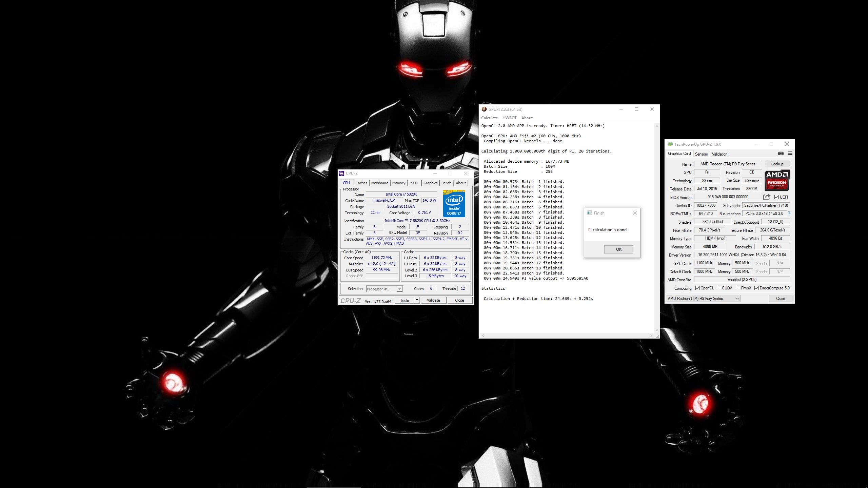Open the HWBOT menu in GPUPI
Image resolution: width=868 pixels, height=488 pixels.
[509, 118]
